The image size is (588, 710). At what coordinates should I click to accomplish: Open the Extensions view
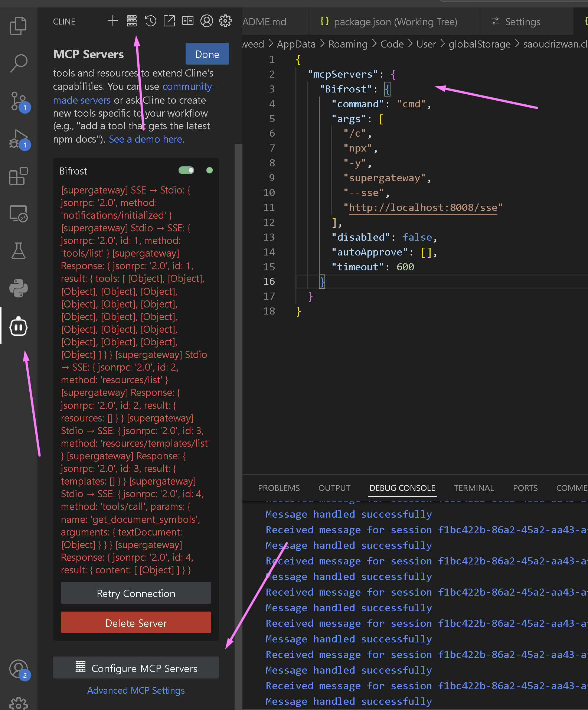[x=18, y=176]
